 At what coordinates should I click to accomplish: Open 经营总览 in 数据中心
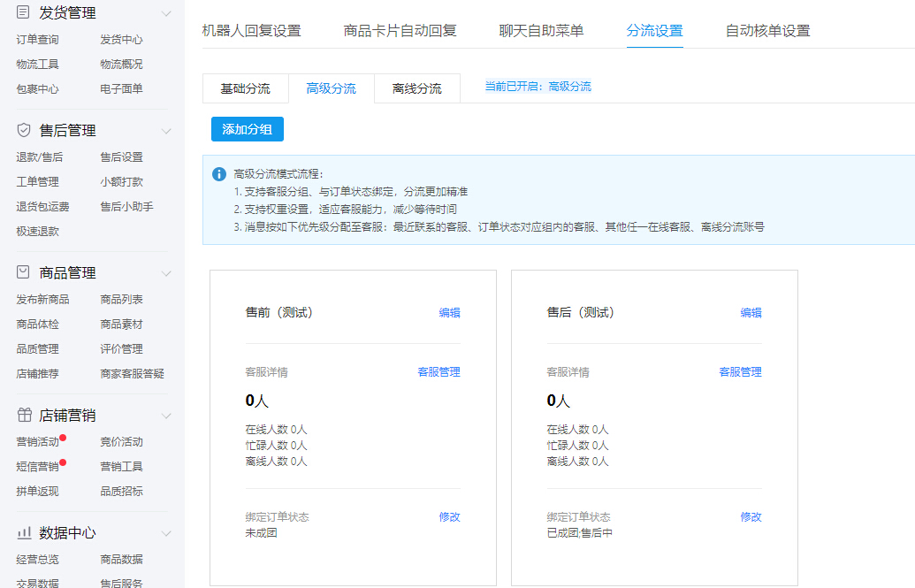point(38,560)
